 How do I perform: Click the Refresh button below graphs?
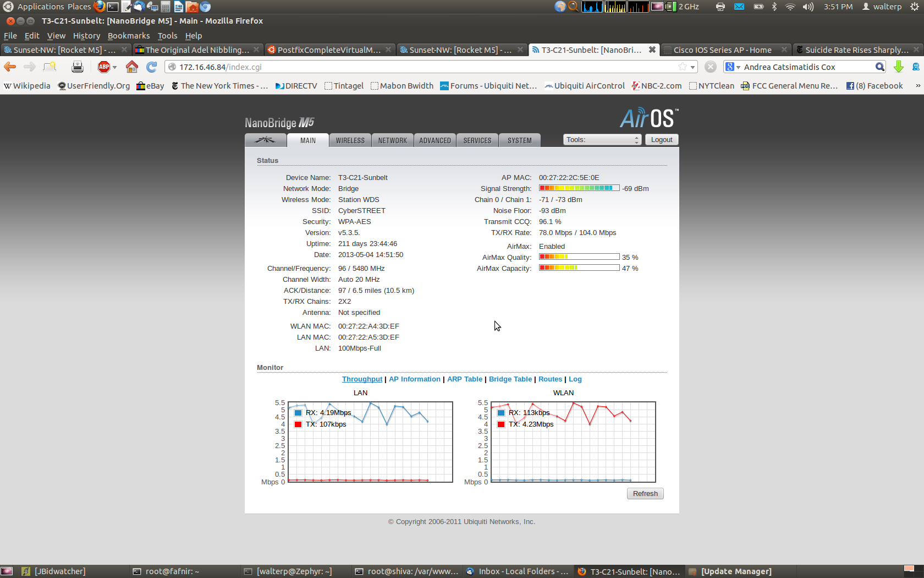coord(645,494)
